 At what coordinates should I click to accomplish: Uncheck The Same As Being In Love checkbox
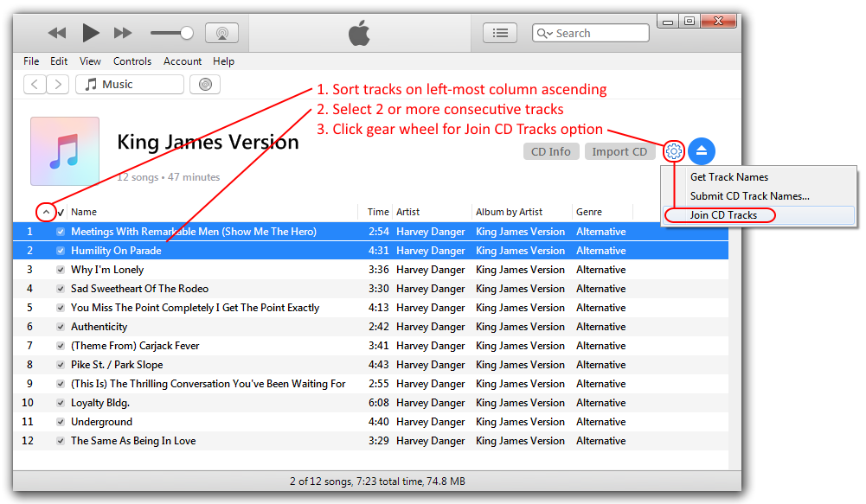coord(61,441)
